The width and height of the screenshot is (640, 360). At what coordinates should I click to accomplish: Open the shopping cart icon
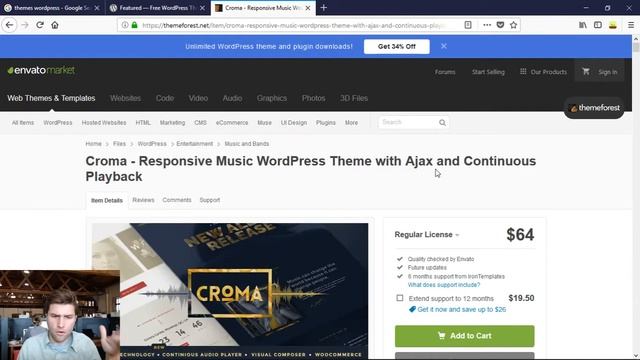(x=586, y=71)
